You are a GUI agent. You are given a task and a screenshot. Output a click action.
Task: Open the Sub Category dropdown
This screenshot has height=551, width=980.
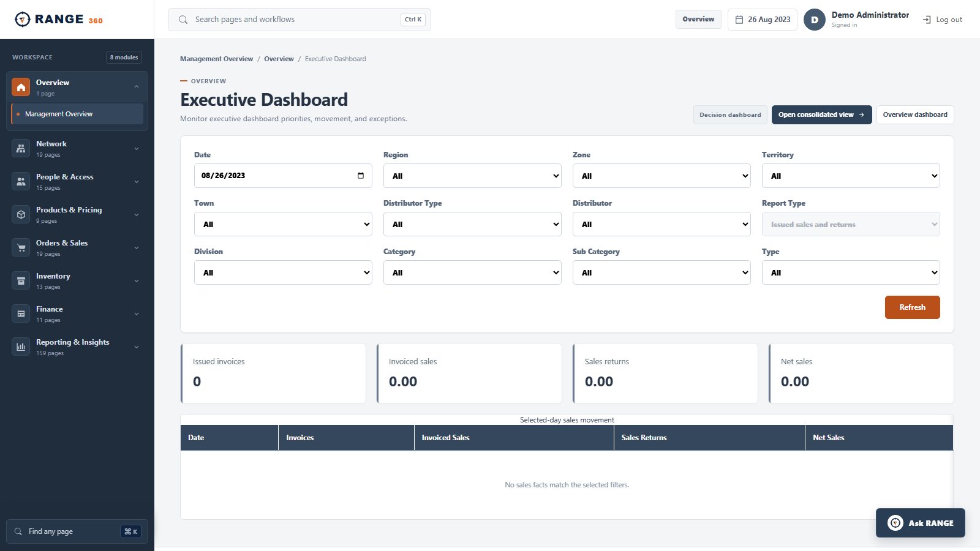(661, 272)
